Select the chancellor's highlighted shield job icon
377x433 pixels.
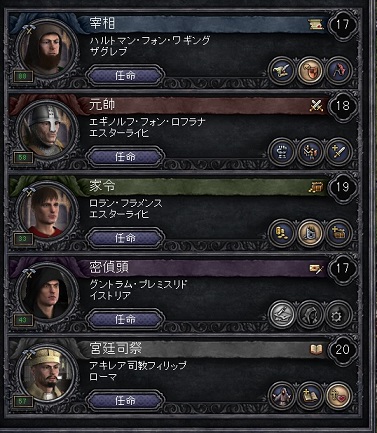(310, 70)
